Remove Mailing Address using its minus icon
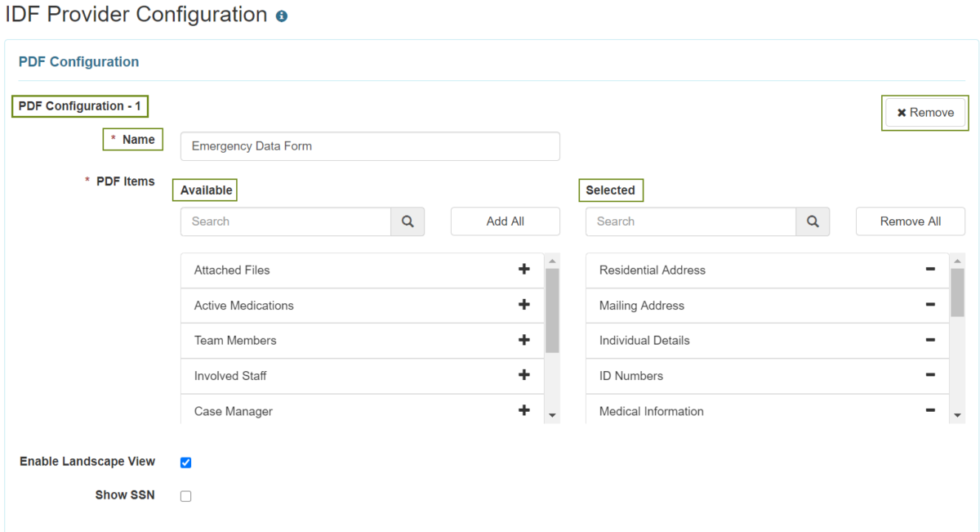Image resolution: width=980 pixels, height=532 pixels. click(930, 305)
